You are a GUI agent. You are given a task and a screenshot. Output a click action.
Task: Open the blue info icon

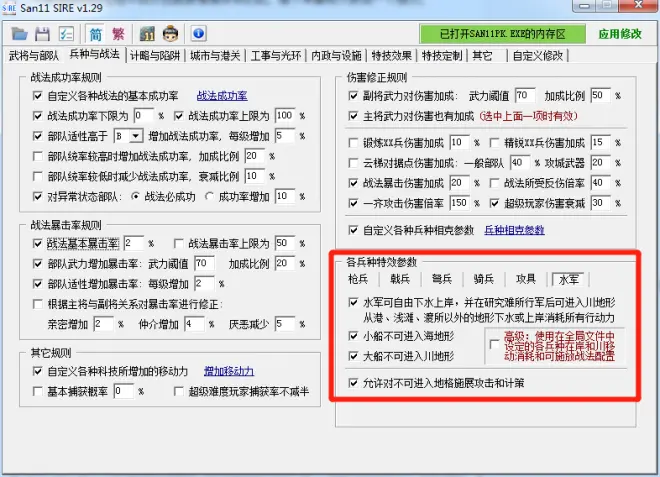point(197,34)
